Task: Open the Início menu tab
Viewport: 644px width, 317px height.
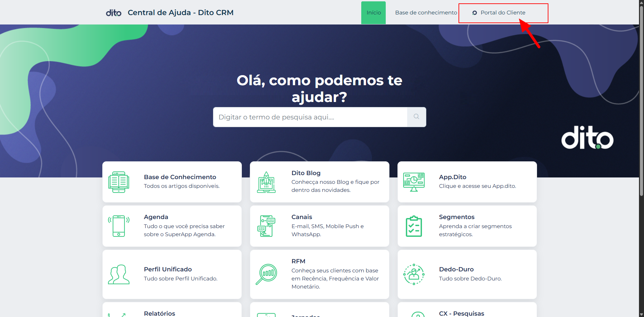Action: pos(373,13)
